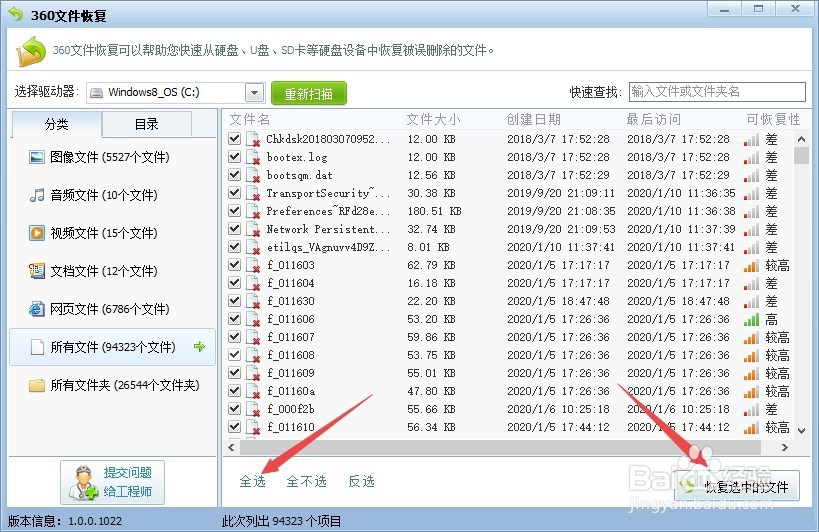Screen dimensions: 819x532
Task: Toggle the TransportSecurity file checkbox
Action: (235, 193)
